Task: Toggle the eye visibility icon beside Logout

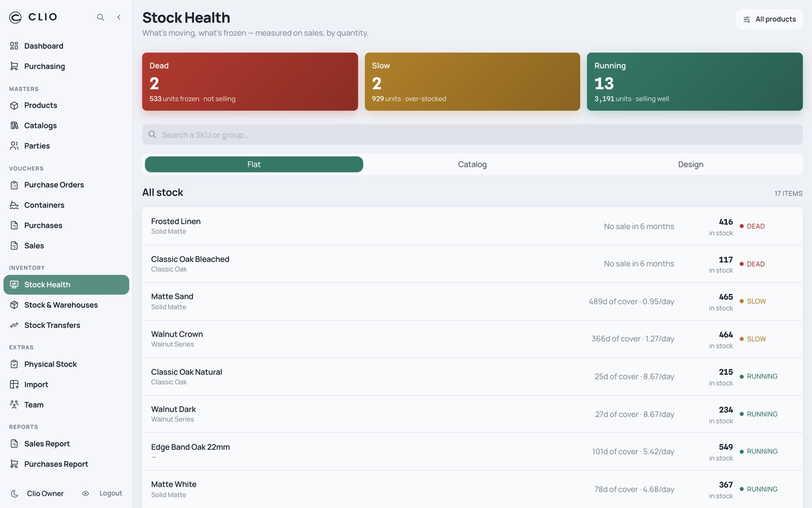Action: [85, 493]
